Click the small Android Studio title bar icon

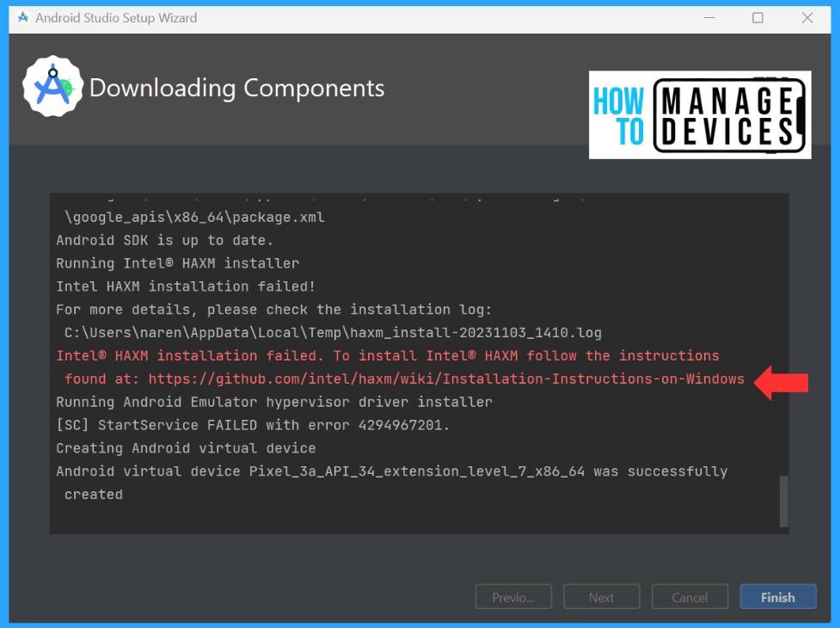23,18
